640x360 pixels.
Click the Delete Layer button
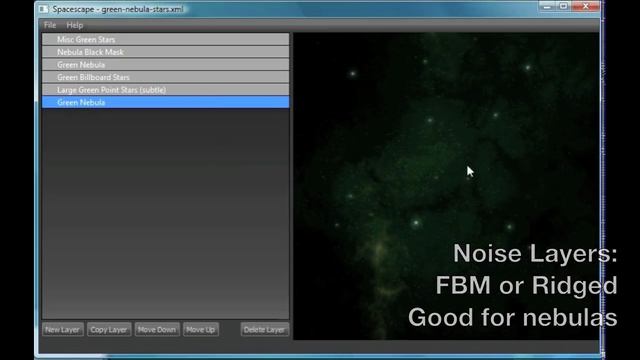[x=264, y=329]
